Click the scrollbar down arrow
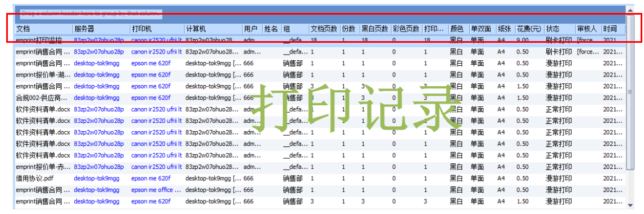Viewport: 644px width, 214px height. [x=630, y=204]
